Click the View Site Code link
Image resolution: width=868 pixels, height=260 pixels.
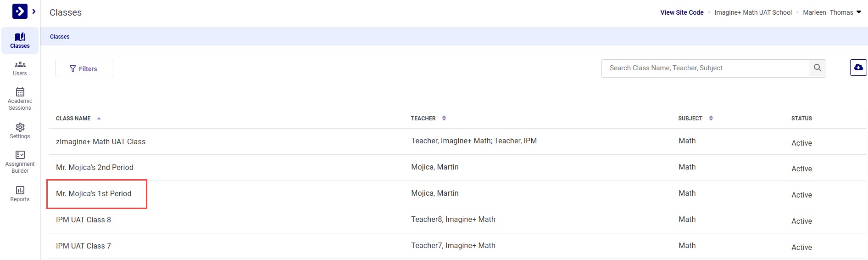(x=682, y=12)
